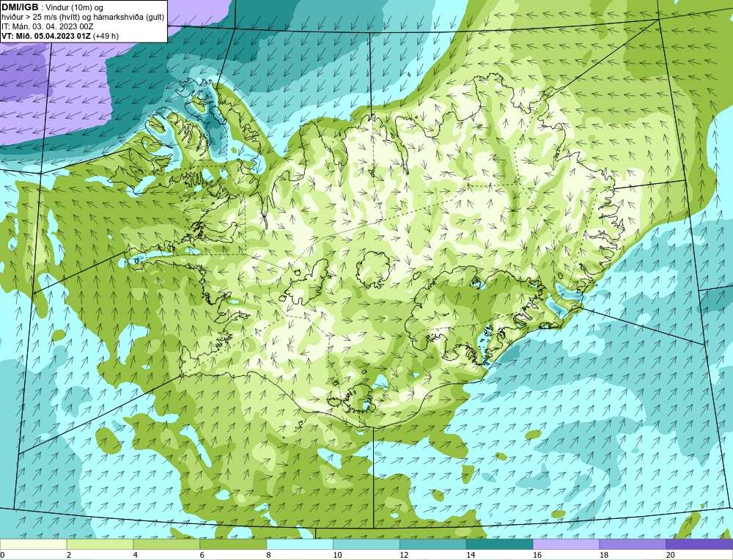Click the pale yellow 0–2 m/s legend swatch
This screenshot has width=733, height=560.
pos(33,544)
